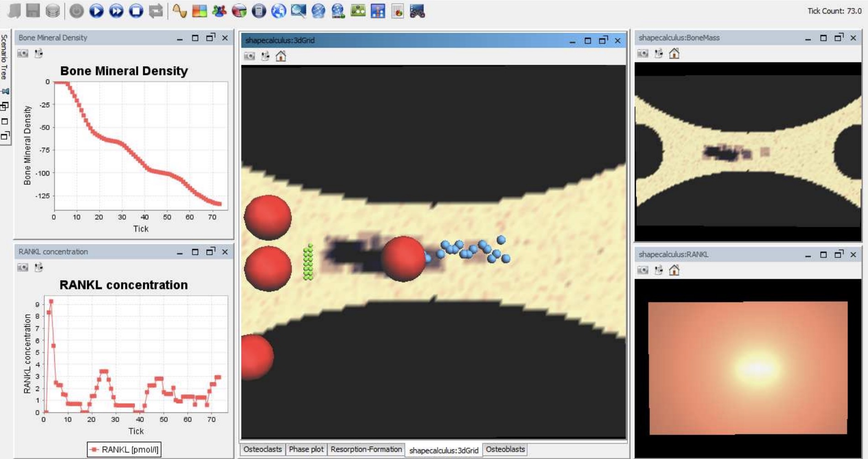Maximize the RANKL concentration panel
This screenshot has width=868, height=459.
coord(195,252)
